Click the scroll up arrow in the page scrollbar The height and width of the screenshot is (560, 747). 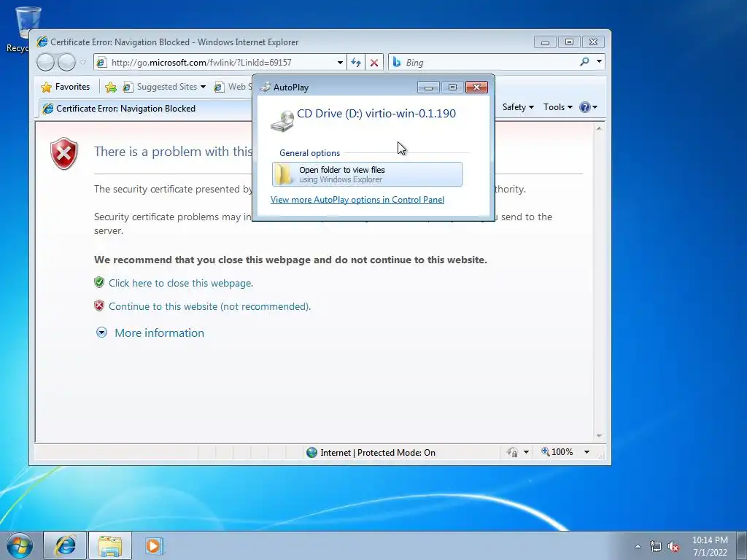(600, 128)
